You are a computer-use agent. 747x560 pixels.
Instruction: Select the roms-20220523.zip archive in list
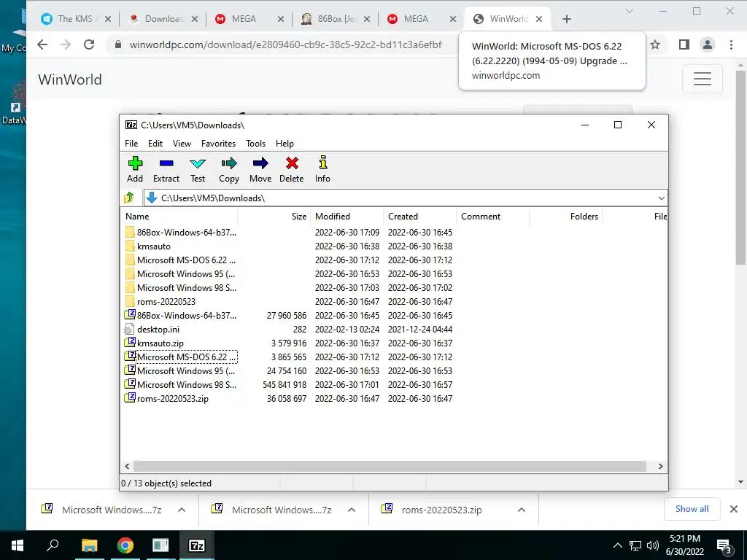[172, 399]
